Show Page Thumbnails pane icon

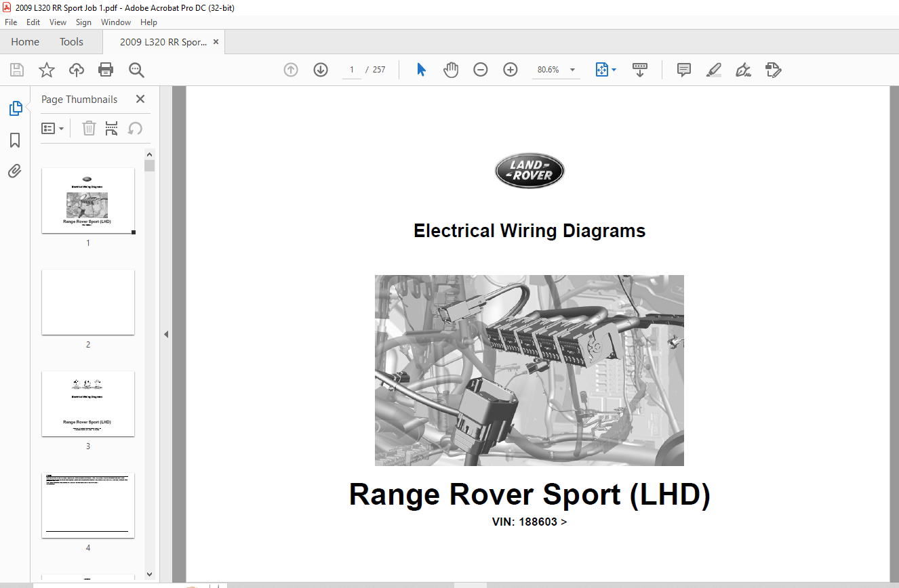click(x=16, y=108)
